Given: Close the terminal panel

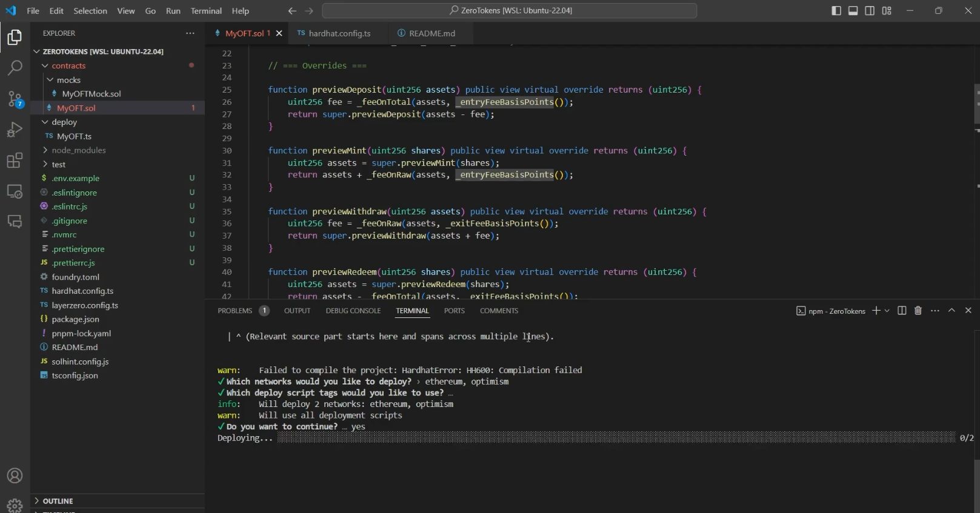Looking at the screenshot, I should click(x=968, y=311).
